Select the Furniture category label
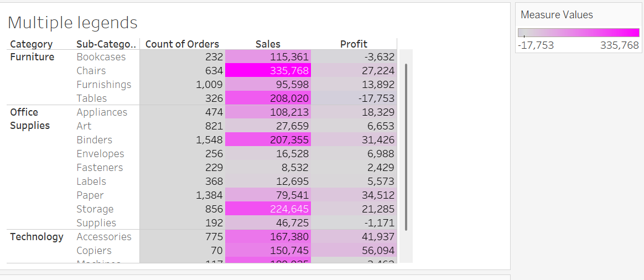 point(32,57)
